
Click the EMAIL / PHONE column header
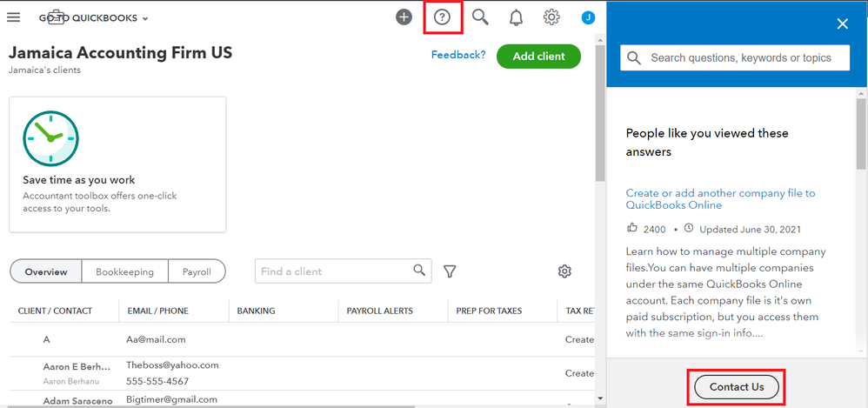click(157, 311)
